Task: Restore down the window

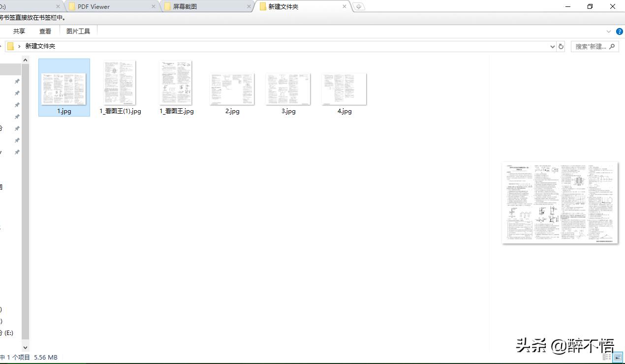Action: pyautogui.click(x=590, y=6)
